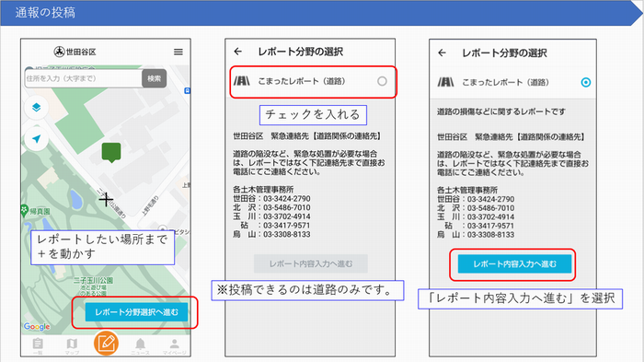Open the マップ map tab
Screen dimensions: 644x362
pyautogui.click(x=72, y=345)
